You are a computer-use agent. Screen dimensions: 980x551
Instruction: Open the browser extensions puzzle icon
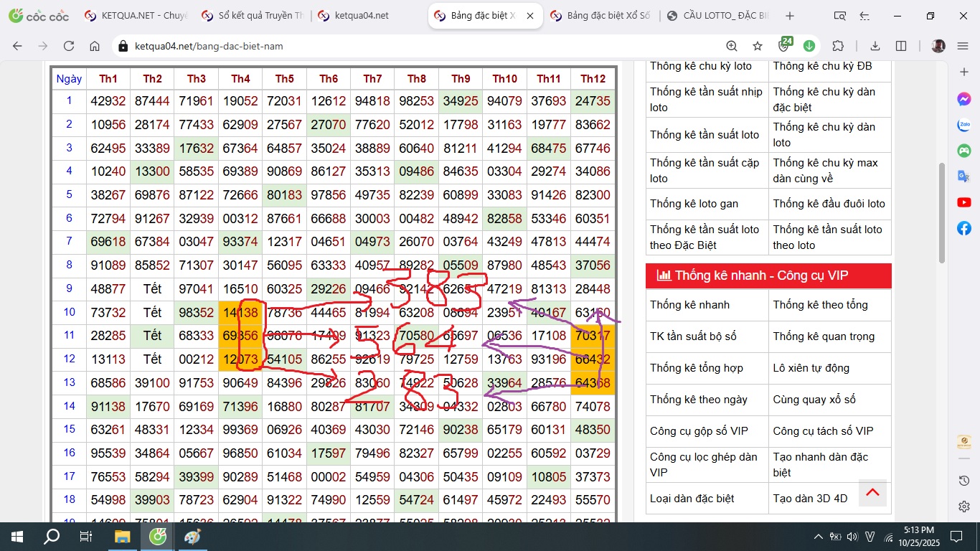837,46
